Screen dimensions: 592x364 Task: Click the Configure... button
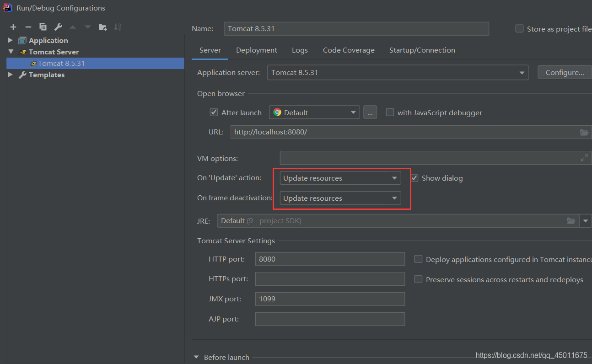tap(565, 72)
